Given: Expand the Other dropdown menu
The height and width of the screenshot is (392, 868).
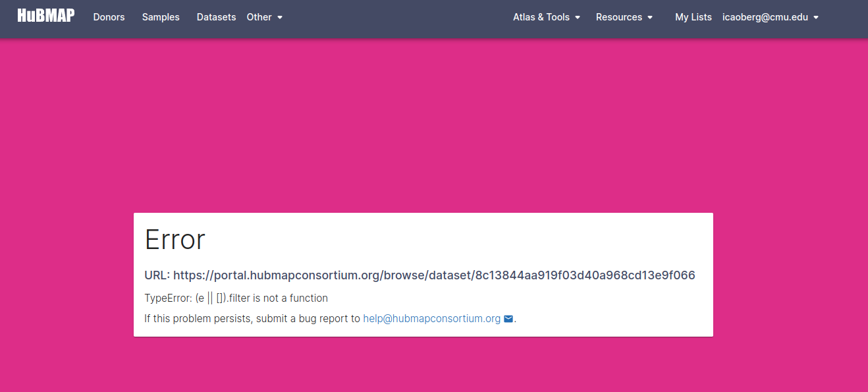Looking at the screenshot, I should (x=265, y=17).
